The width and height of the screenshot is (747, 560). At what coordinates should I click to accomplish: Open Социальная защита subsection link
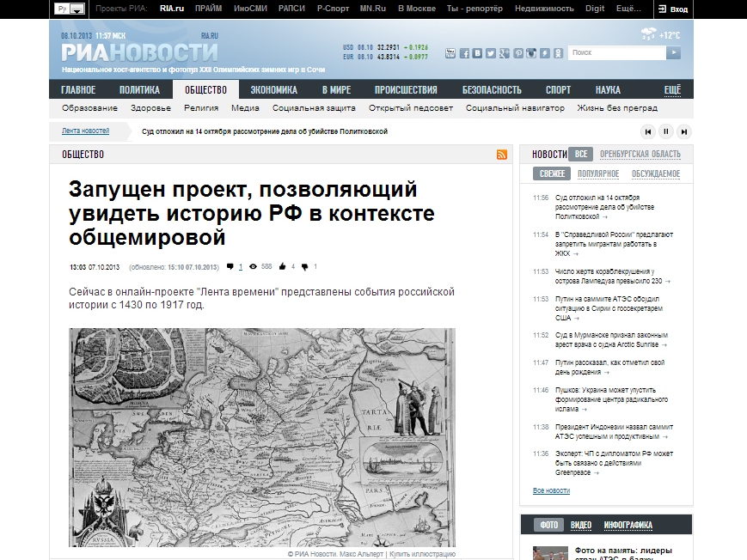[314, 108]
